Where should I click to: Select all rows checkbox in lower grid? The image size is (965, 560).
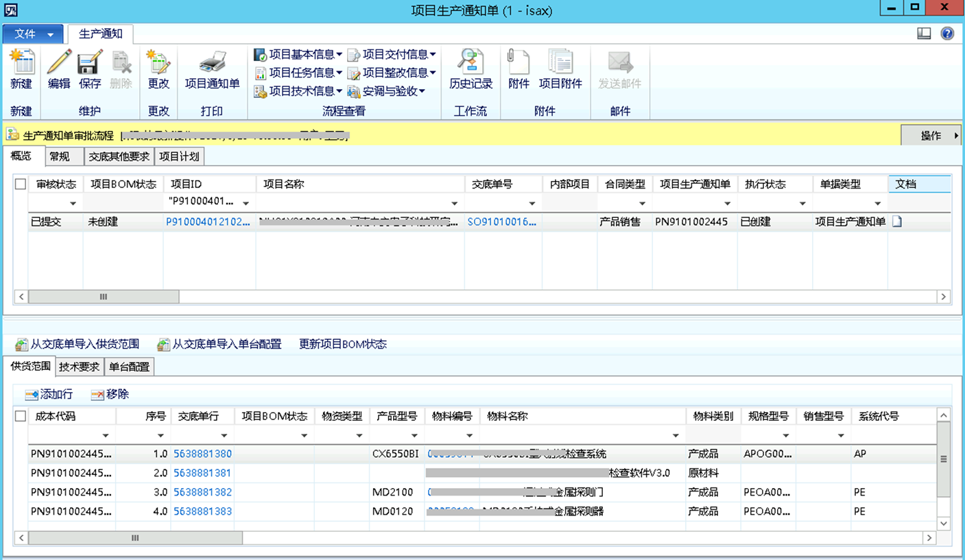(x=21, y=416)
